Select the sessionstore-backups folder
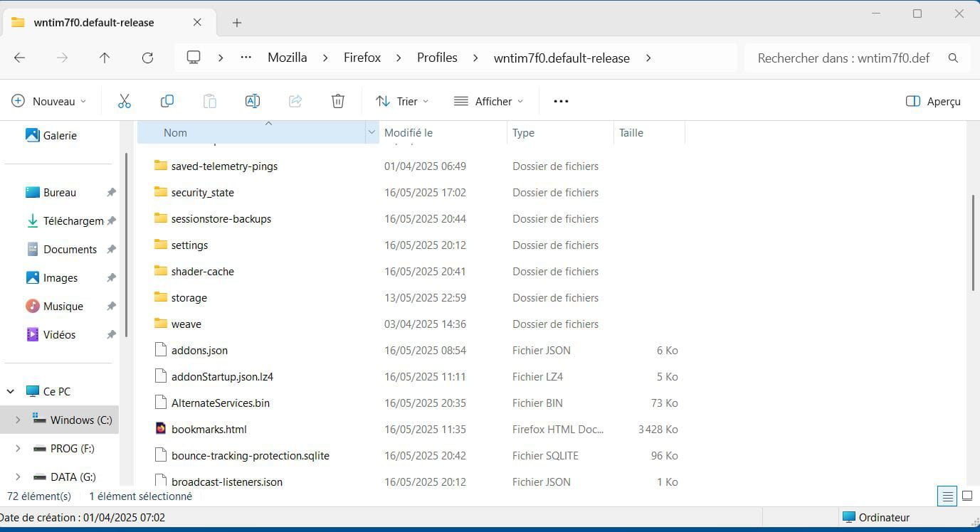The width and height of the screenshot is (980, 532). 221,218
